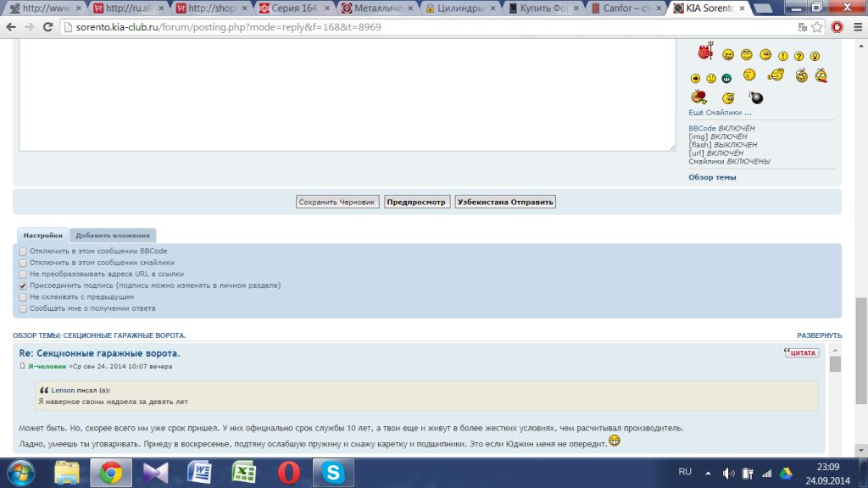Insert the exclamation mark smiley
Image resolution: width=868 pixels, height=488 pixels.
click(782, 56)
